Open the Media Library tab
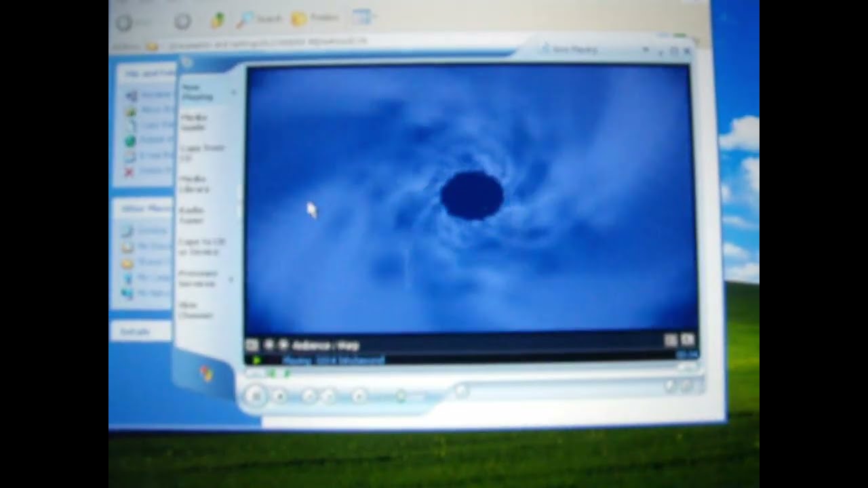Image resolution: width=868 pixels, height=488 pixels. click(194, 184)
